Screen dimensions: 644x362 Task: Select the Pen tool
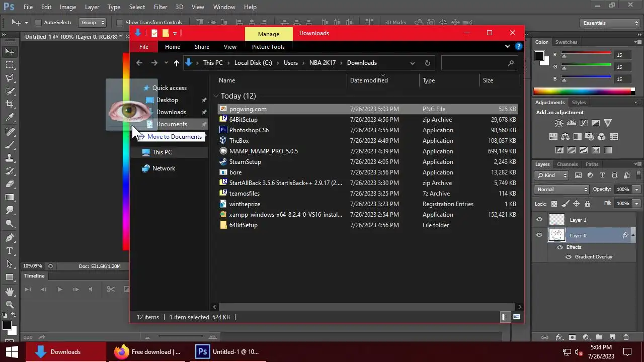(10, 238)
